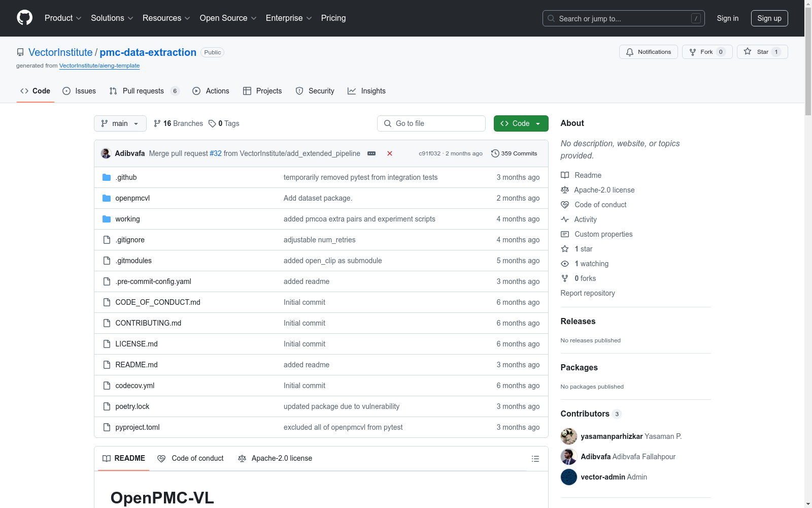
Task: Click the .gitignore file icon
Action: tap(107, 240)
